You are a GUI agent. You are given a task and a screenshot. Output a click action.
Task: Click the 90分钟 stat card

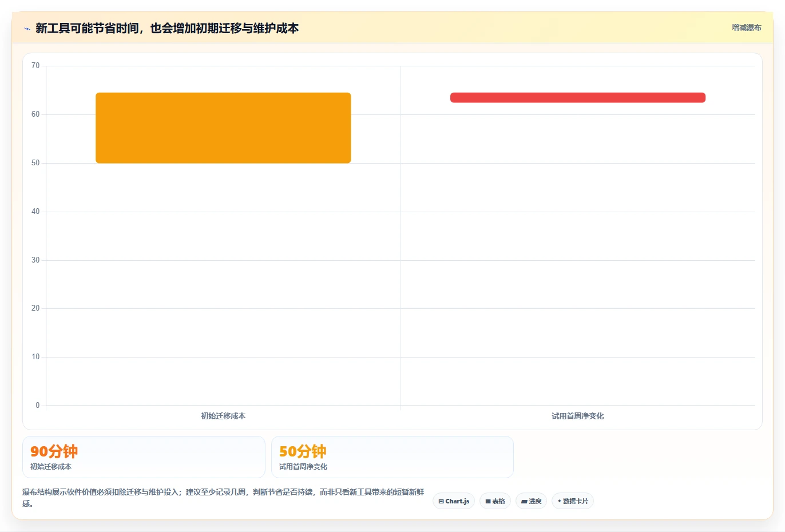click(x=144, y=457)
